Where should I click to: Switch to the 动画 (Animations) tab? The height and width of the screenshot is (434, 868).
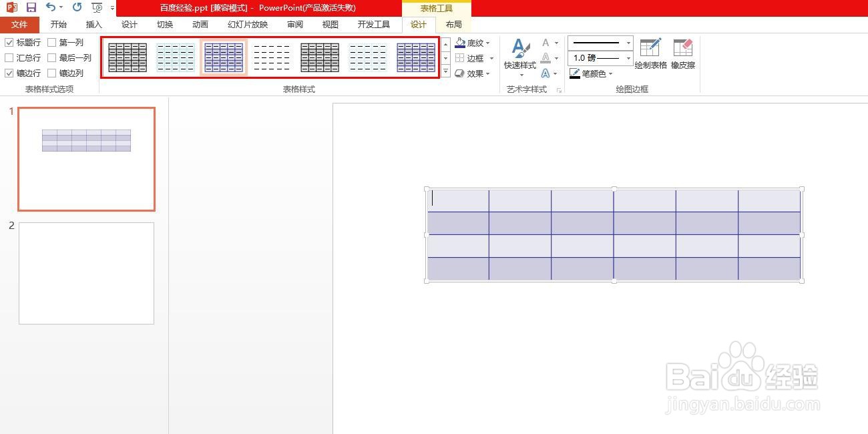click(x=200, y=25)
